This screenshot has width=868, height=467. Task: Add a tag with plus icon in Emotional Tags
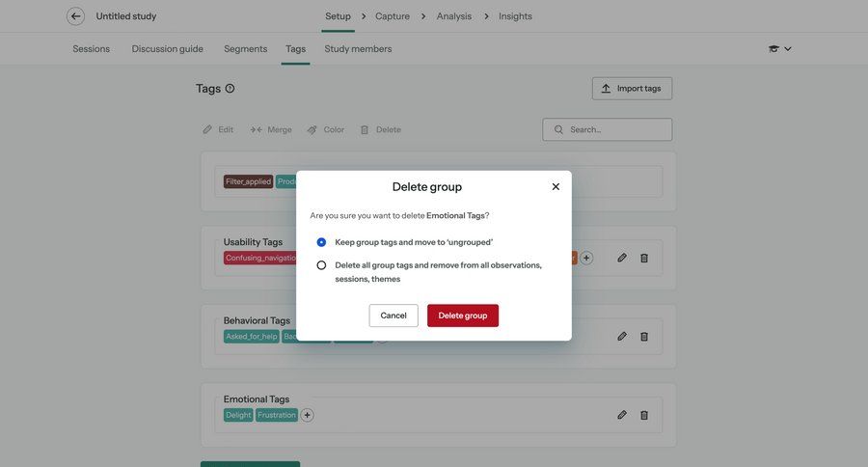pyautogui.click(x=308, y=415)
